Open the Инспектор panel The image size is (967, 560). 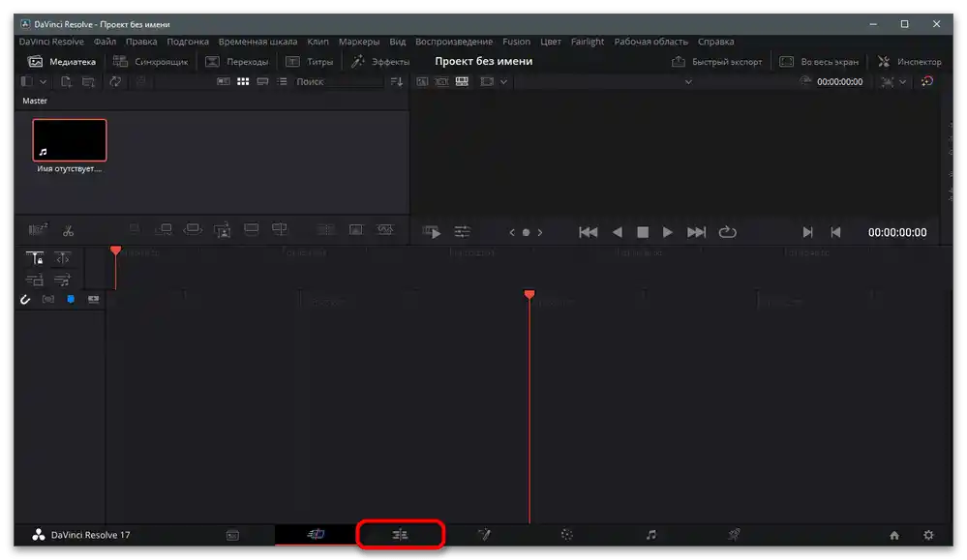[x=910, y=62]
